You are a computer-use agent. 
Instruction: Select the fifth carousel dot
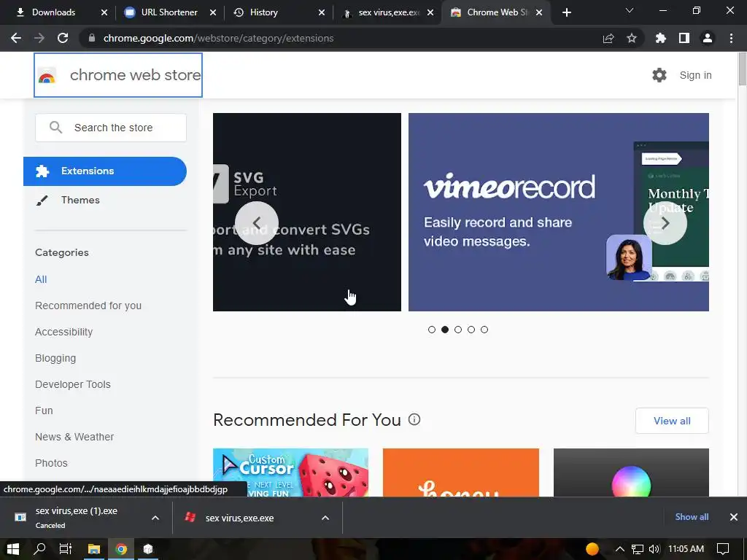pos(484,330)
